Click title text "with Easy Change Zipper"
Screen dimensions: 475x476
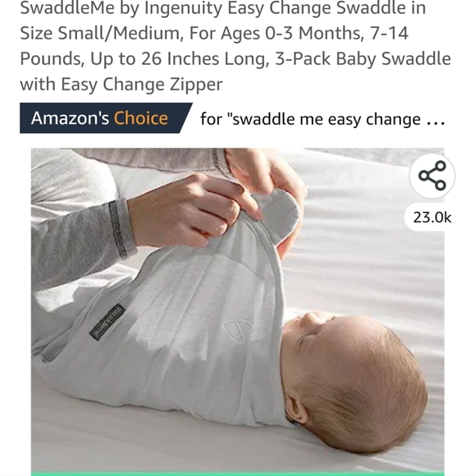[x=121, y=84]
